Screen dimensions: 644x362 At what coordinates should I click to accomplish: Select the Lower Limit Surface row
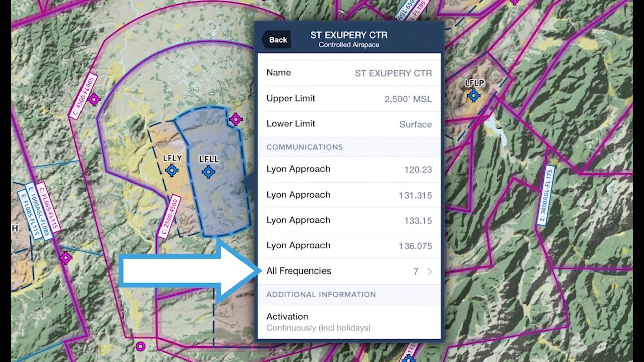click(x=349, y=124)
